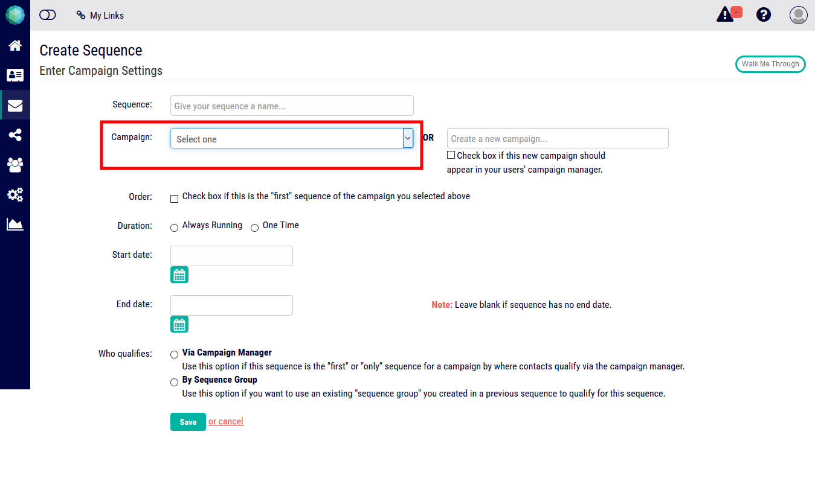
Task: Open the share icon in the sidebar
Action: 15,135
